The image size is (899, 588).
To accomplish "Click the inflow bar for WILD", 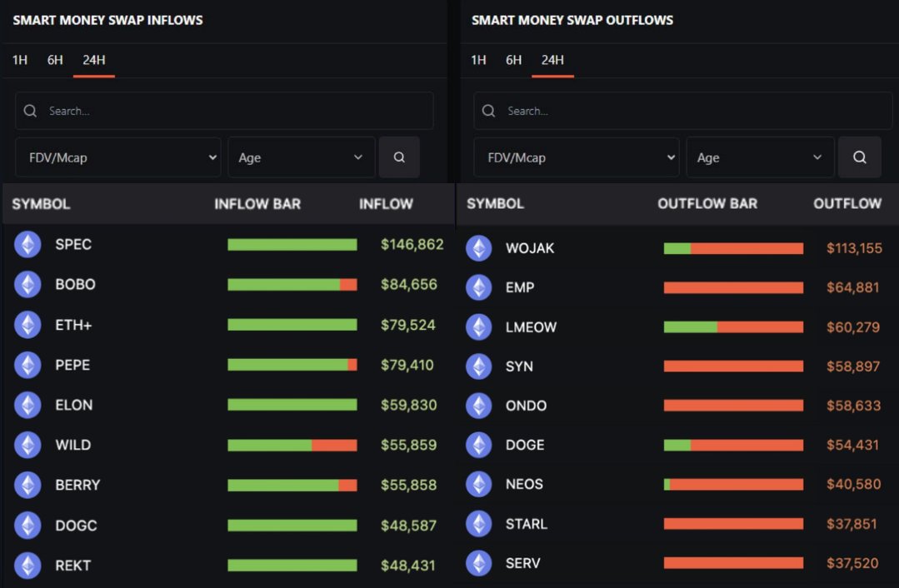I will 292,446.
